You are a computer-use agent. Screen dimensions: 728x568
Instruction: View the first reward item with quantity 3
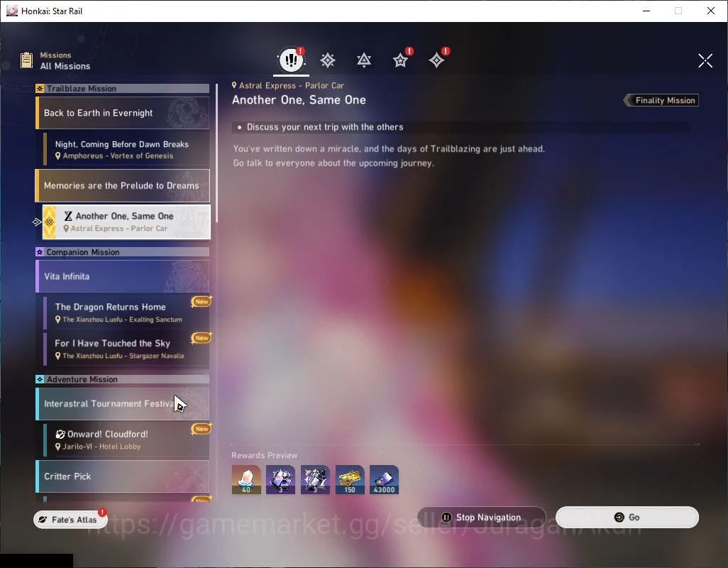pos(280,479)
